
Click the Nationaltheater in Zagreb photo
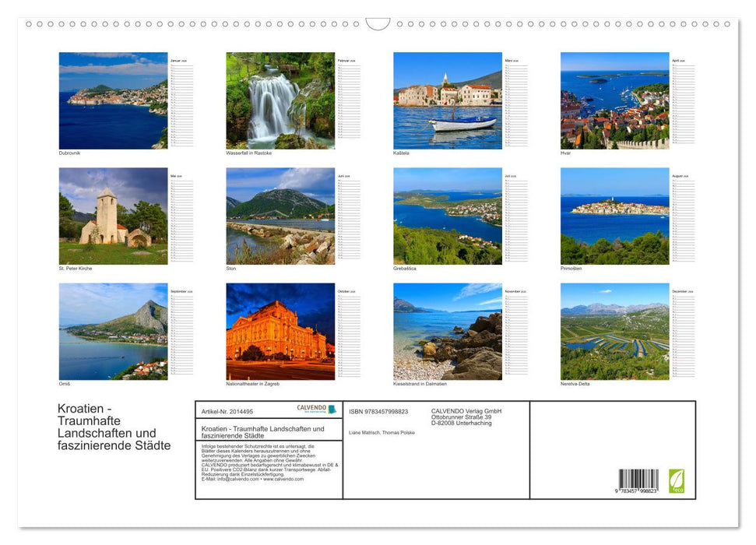point(278,332)
